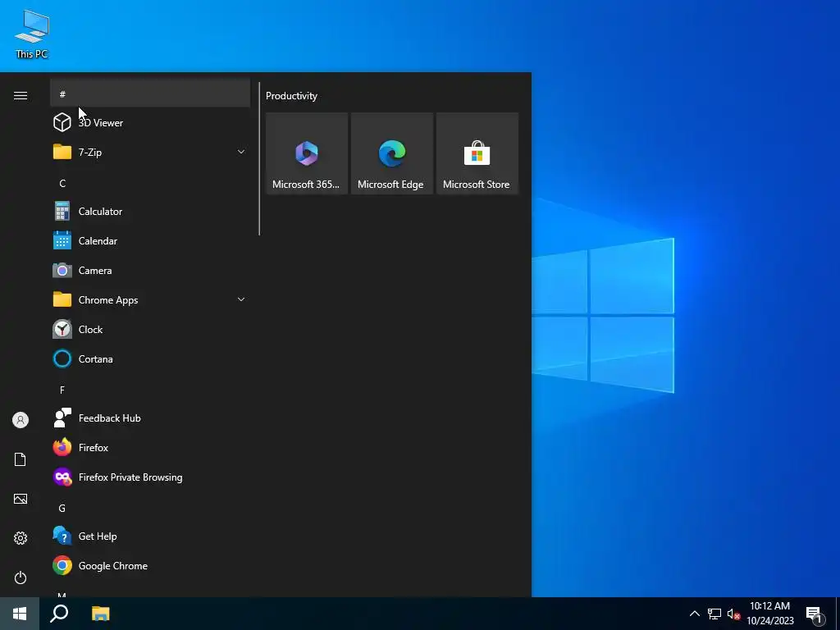840x630 pixels.
Task: Click the muted volume tray icon
Action: (733, 614)
